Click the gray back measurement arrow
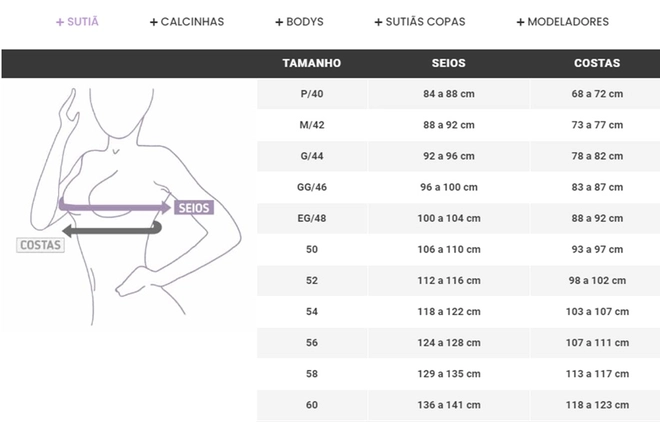 (x=112, y=229)
